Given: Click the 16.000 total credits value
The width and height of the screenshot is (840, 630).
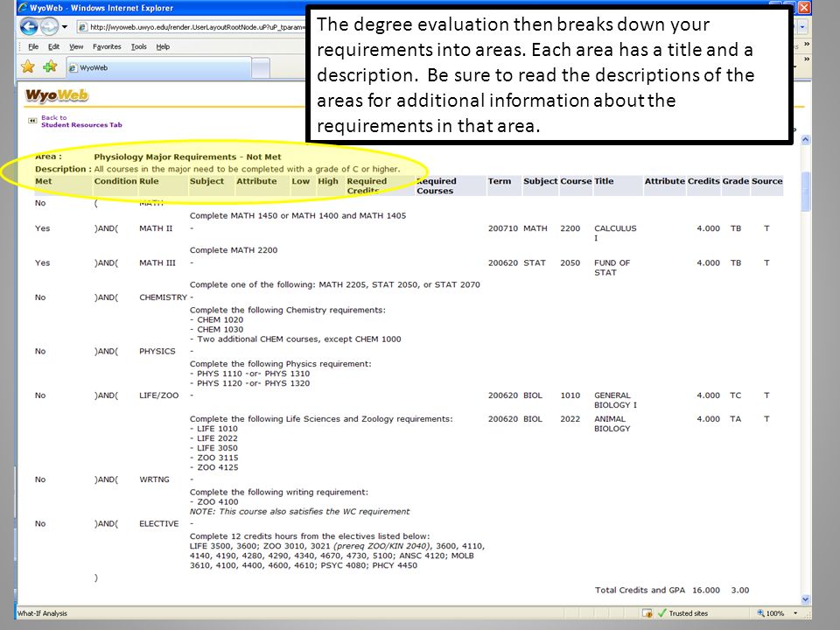Looking at the screenshot, I should 706,591.
